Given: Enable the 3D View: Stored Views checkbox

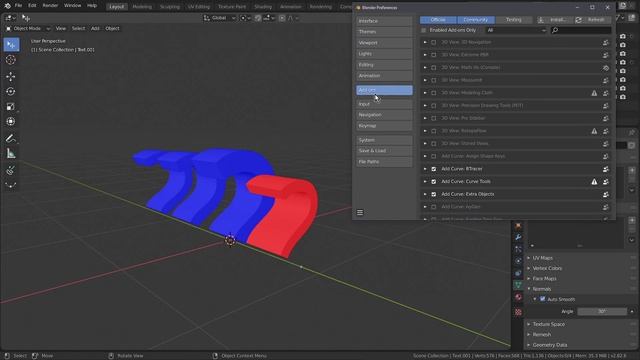Looking at the screenshot, I should (x=433, y=144).
